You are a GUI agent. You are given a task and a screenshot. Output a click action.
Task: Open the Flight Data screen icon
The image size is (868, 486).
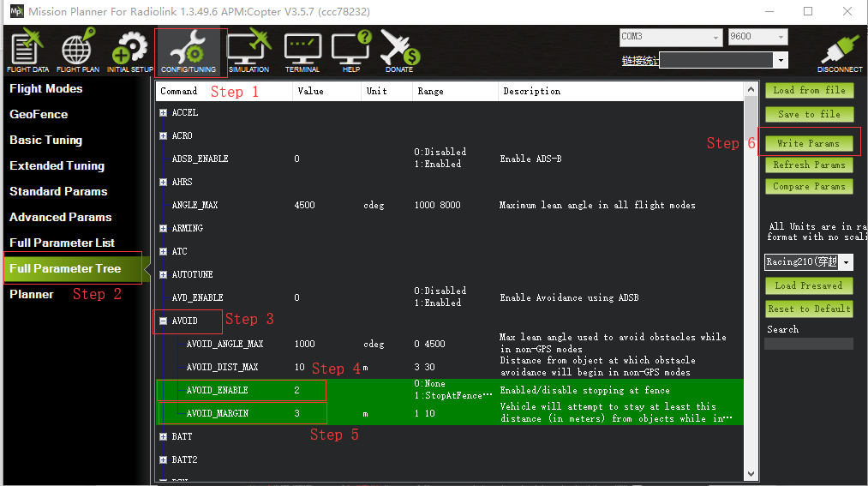27,51
